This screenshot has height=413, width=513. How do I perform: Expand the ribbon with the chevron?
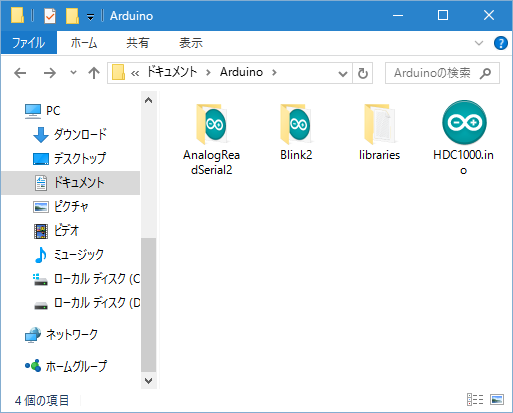[x=479, y=43]
